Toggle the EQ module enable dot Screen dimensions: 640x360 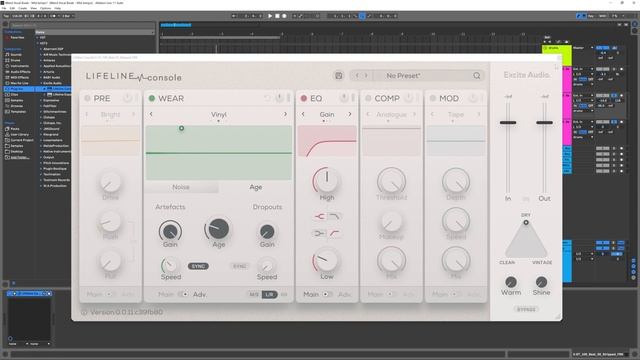click(304, 98)
